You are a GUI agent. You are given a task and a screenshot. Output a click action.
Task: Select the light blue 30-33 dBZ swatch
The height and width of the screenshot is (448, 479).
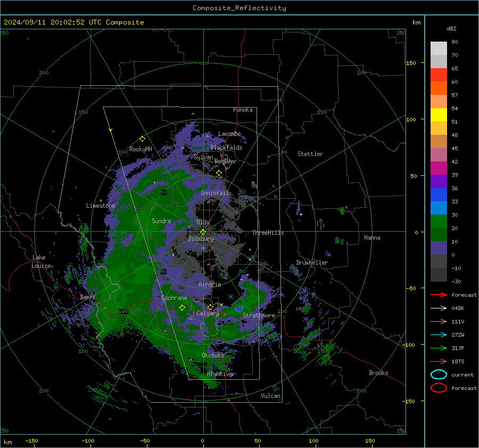(x=439, y=208)
